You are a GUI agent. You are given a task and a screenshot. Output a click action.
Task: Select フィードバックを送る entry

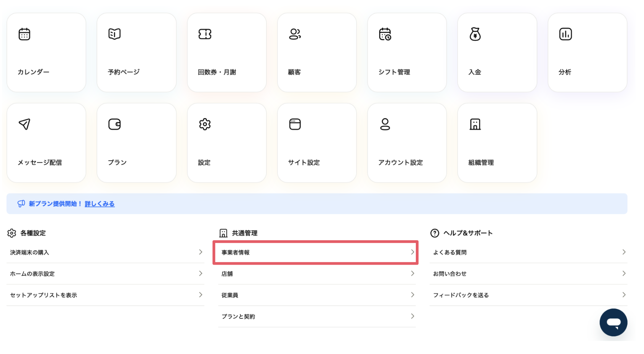click(528, 295)
